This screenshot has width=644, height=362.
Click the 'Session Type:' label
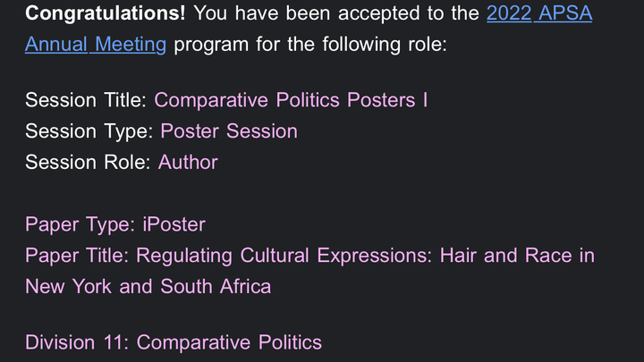coord(89,131)
